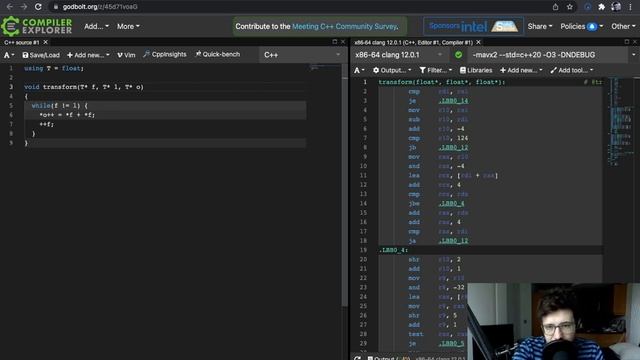Screen dimensions: 640x360
Task: Click the 'while(f != l) {' source line
Action: coord(60,105)
